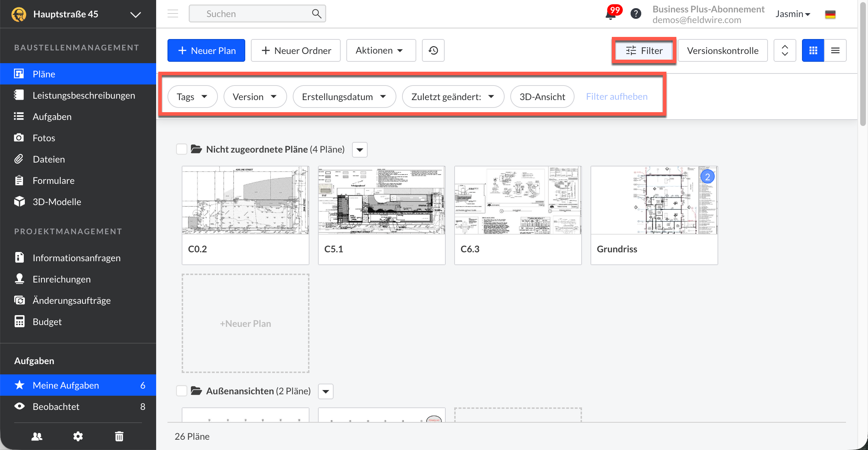Click the Filter aufheben link
The width and height of the screenshot is (868, 450).
click(x=616, y=97)
